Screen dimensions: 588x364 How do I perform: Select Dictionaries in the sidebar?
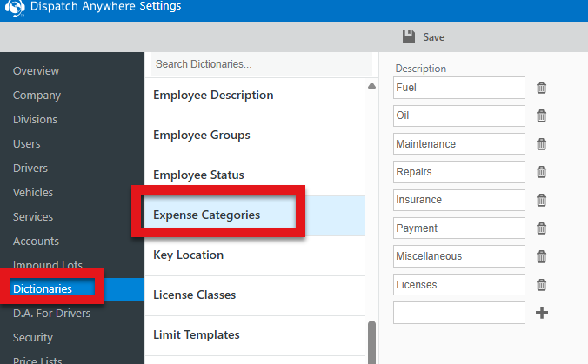pyautogui.click(x=43, y=288)
